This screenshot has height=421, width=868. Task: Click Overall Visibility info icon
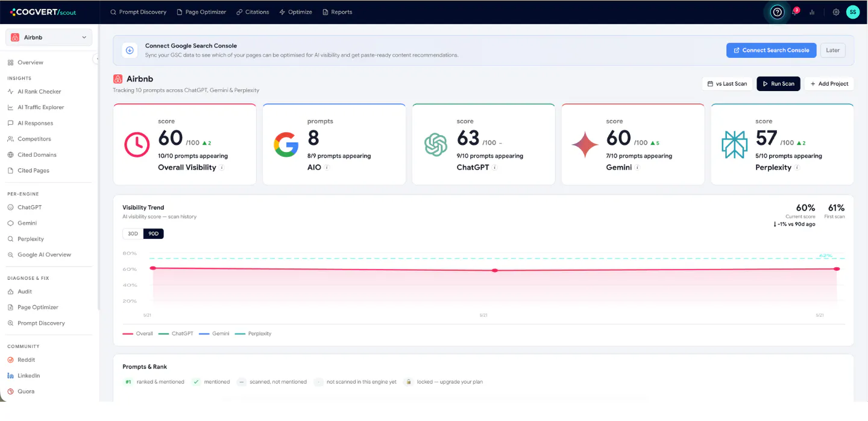(x=222, y=168)
